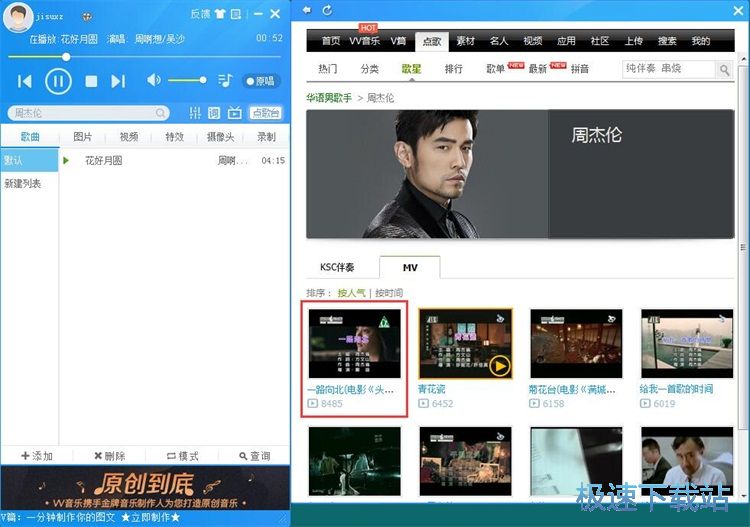The width and height of the screenshot is (750, 527).
Task: Click the 原创到底 advertisement banner
Action: click(145, 488)
